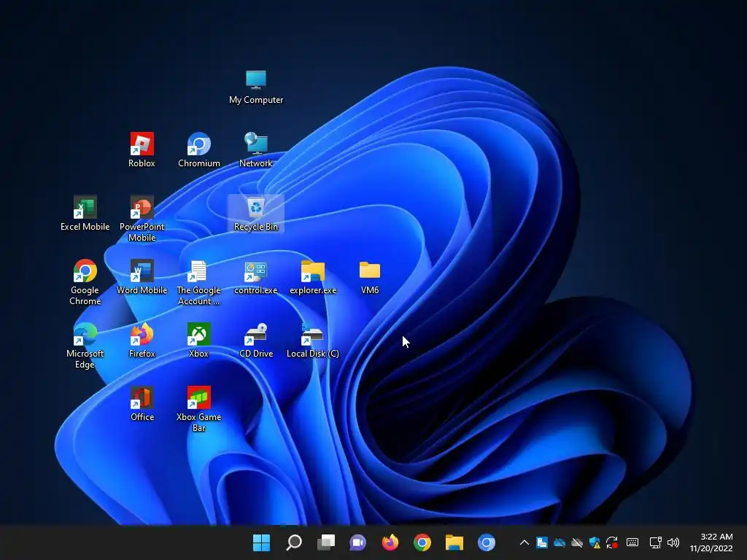Select the VM6 folder
Screen dimensions: 747x560
[x=370, y=277]
